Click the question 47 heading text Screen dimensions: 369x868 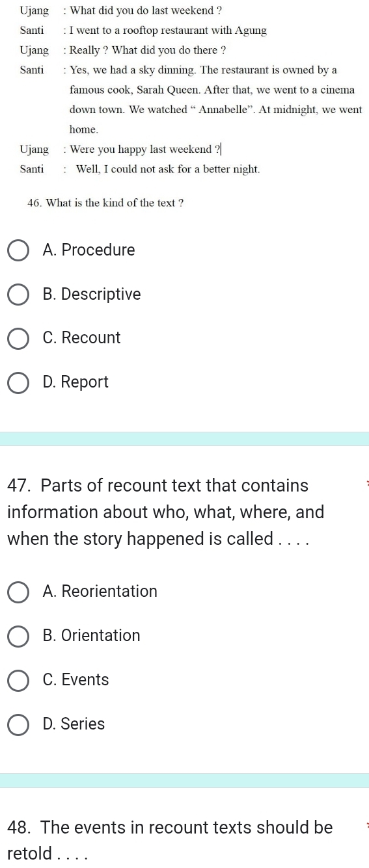[x=166, y=512]
